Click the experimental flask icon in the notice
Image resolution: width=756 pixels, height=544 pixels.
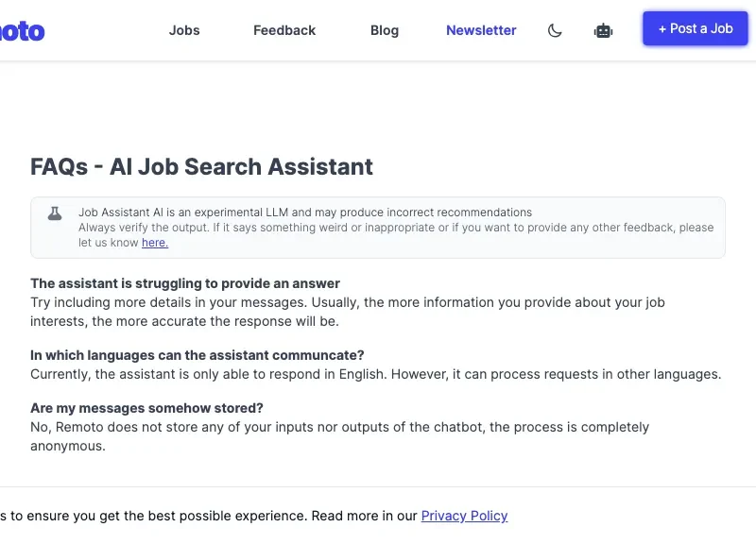coord(55,213)
